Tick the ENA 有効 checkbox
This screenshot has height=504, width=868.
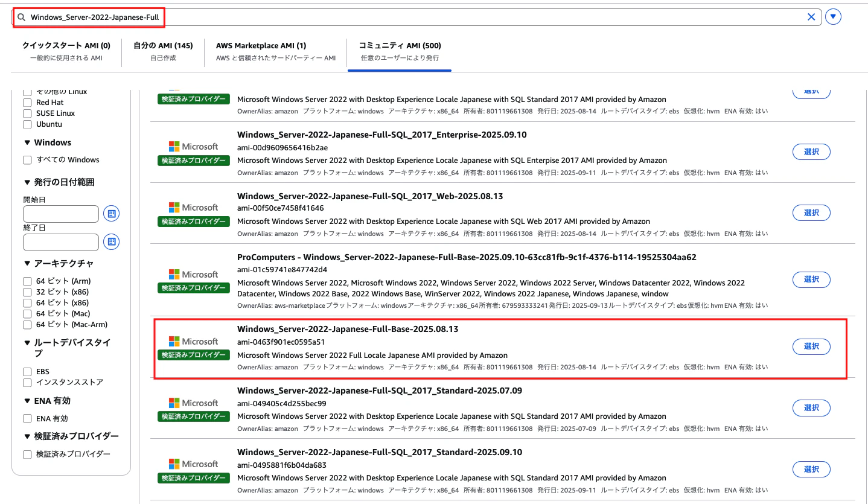pos(27,419)
